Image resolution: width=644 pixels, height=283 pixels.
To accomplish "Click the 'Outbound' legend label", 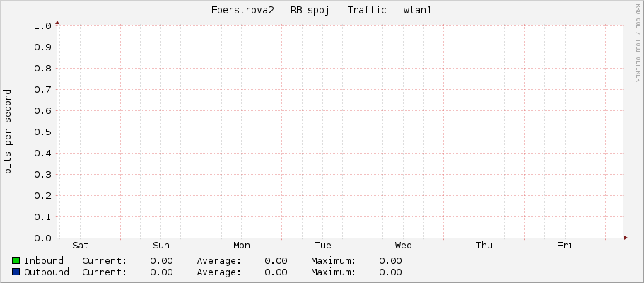I will click(x=47, y=272).
